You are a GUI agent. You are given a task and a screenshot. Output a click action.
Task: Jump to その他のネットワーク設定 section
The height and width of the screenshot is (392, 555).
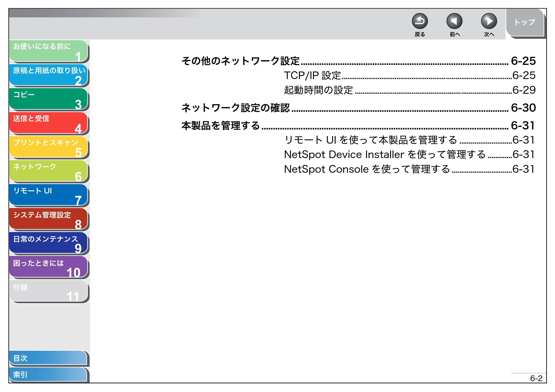pos(358,61)
